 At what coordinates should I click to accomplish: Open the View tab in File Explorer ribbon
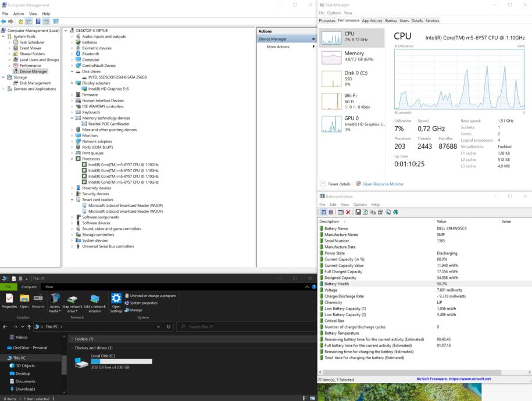point(49,287)
